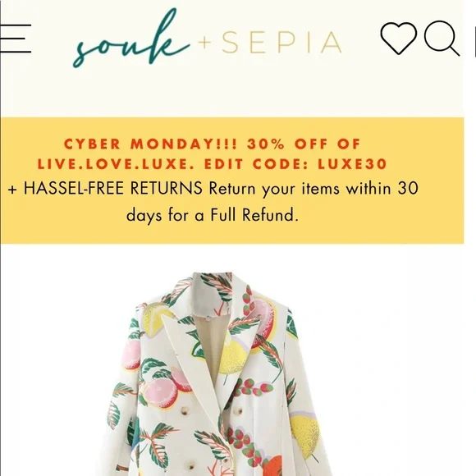Click the SEPIA logo text
Viewport: 476px width, 476px height.
(281, 42)
